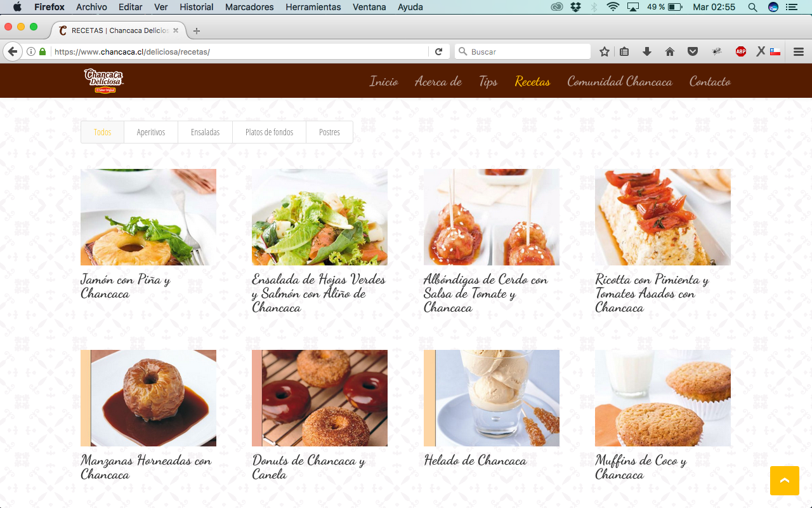Open the Contacto page
Screen dimensions: 812x508
pyautogui.click(x=710, y=81)
